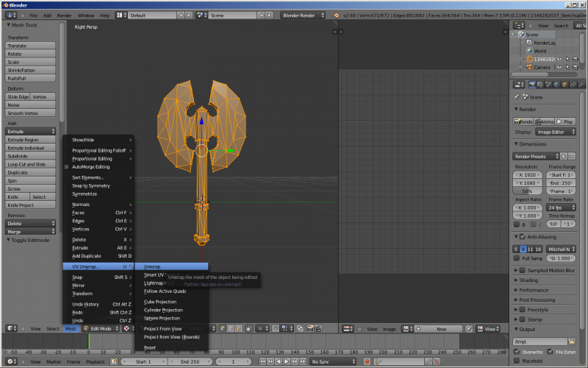Click the add render preset plus icon
This screenshot has height=368, width=588.
tap(564, 156)
